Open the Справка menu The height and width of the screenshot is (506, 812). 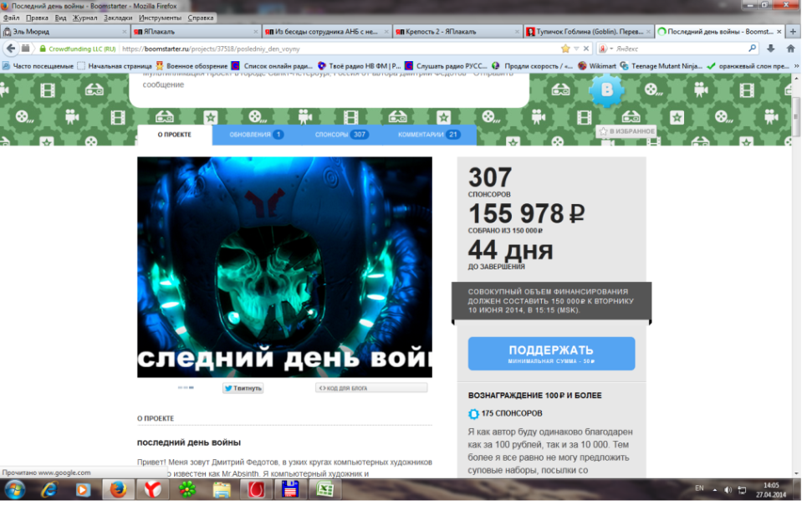pos(201,18)
